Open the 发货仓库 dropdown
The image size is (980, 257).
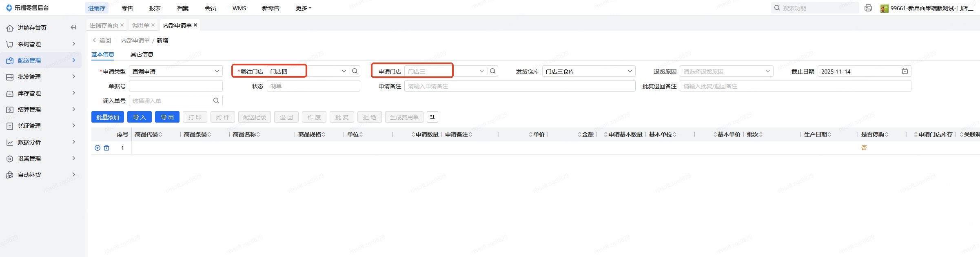589,71
